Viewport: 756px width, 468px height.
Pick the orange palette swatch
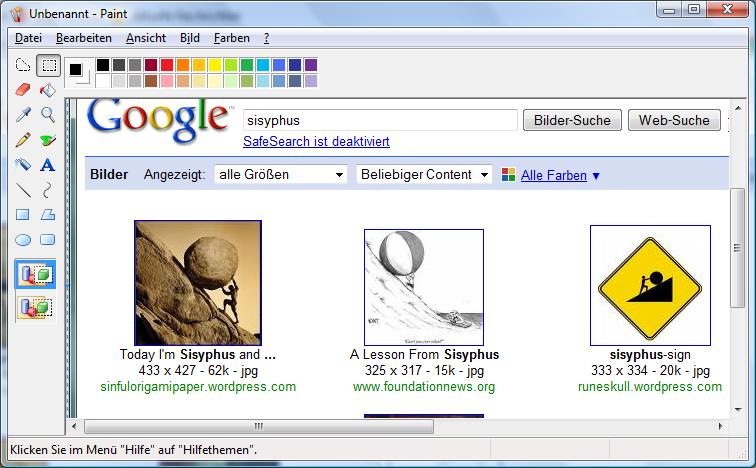click(183, 65)
